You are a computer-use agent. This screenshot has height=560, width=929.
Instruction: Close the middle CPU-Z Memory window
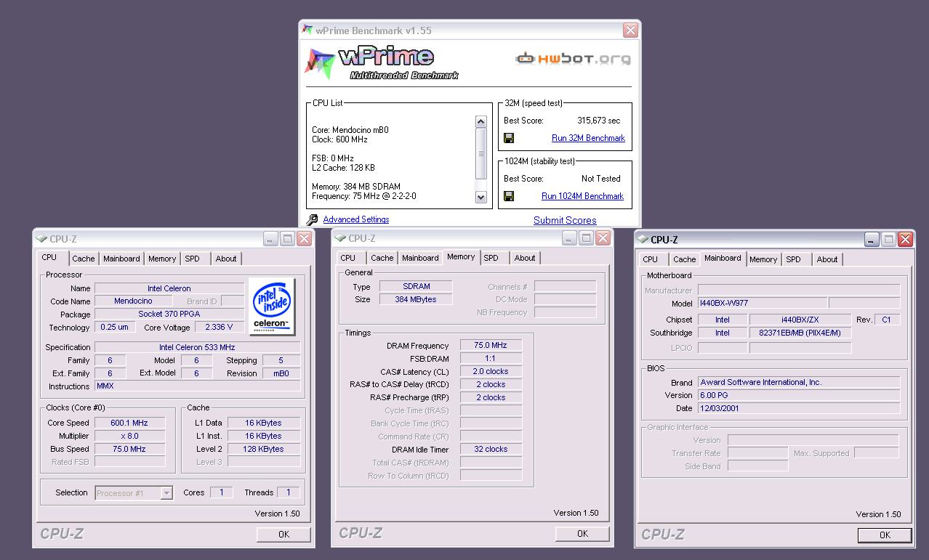pyautogui.click(x=603, y=238)
